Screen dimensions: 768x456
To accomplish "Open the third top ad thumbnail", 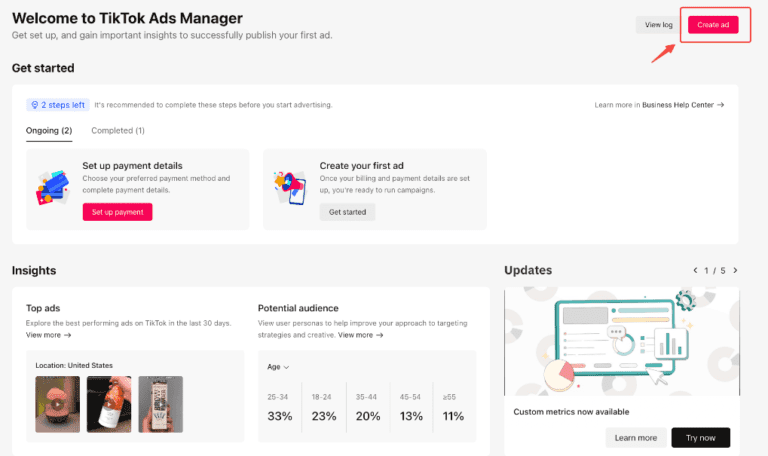I will pos(160,404).
